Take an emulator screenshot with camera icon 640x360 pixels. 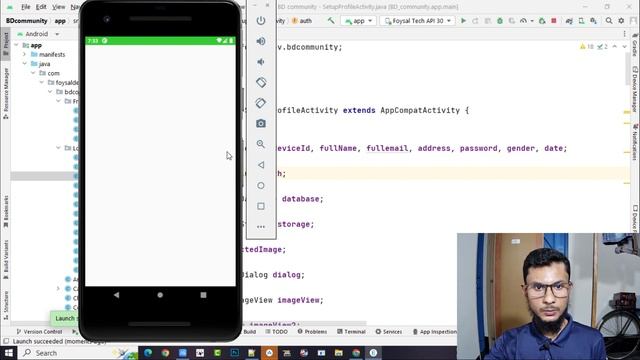(x=261, y=123)
